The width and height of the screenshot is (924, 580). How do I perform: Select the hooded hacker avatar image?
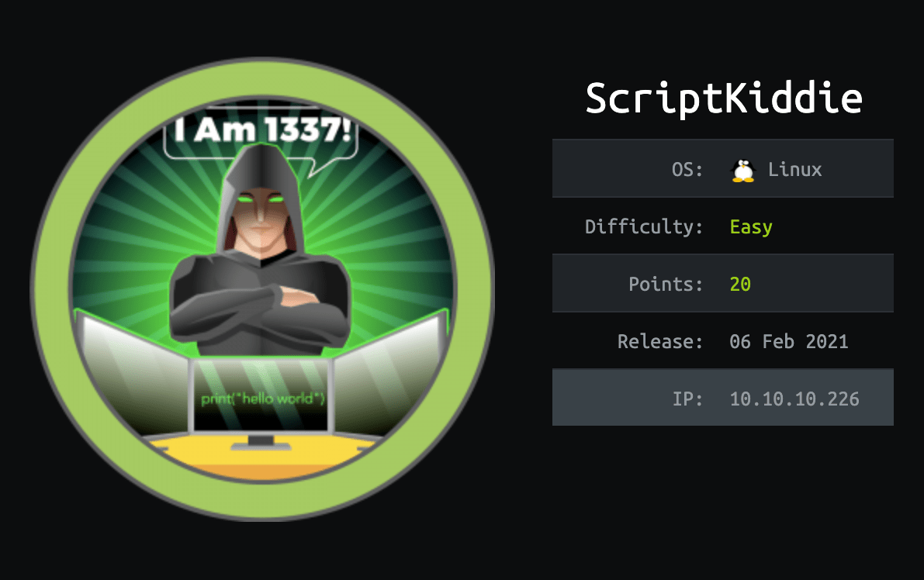click(x=262, y=289)
